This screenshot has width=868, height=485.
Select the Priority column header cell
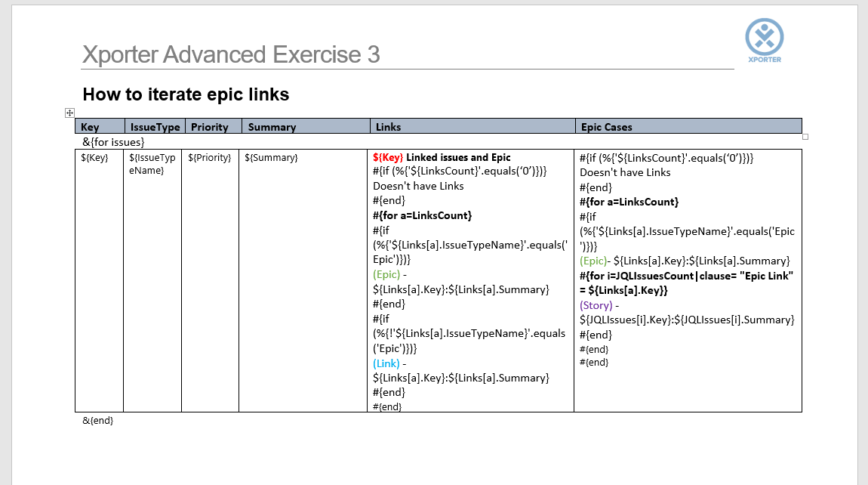210,127
